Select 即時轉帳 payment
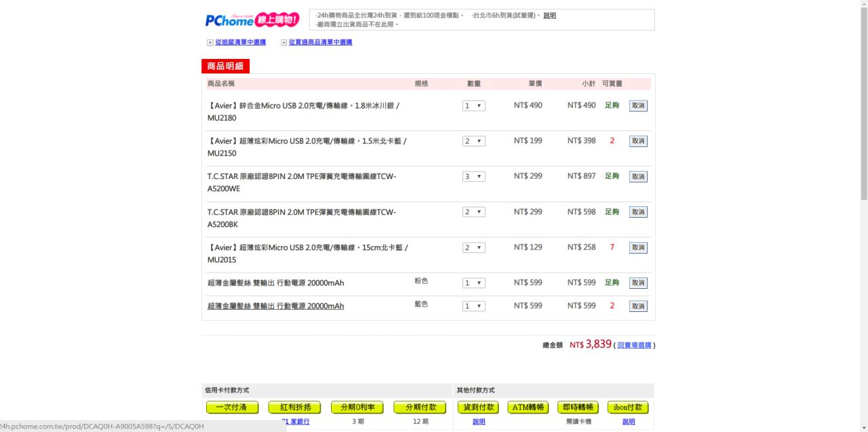This screenshot has height=432, width=868. tap(578, 408)
